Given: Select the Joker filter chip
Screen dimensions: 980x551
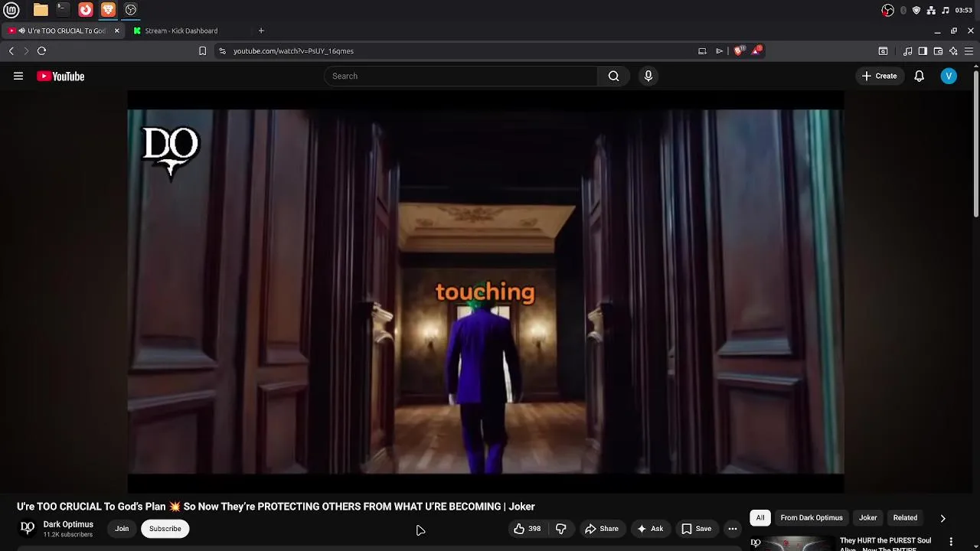Looking at the screenshot, I should (x=867, y=518).
